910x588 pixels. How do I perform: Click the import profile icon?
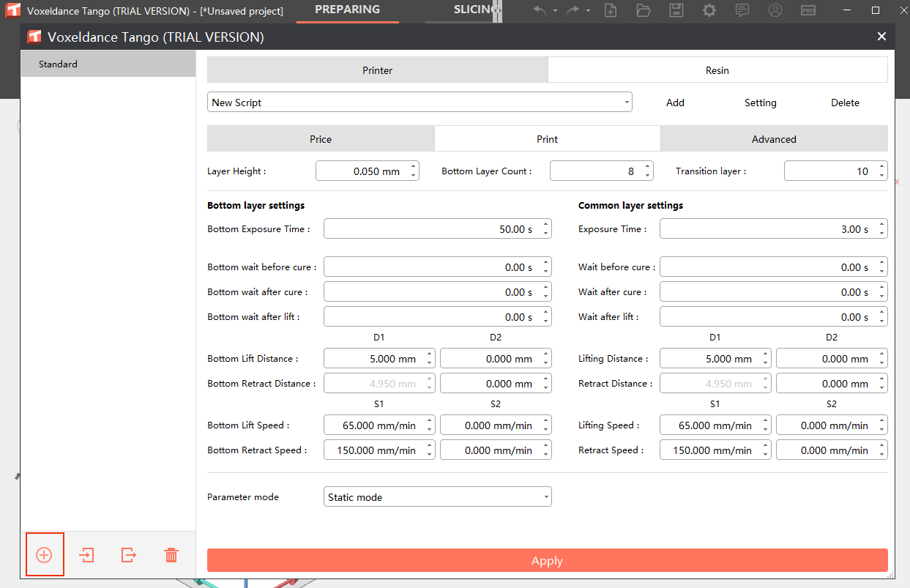[86, 555]
